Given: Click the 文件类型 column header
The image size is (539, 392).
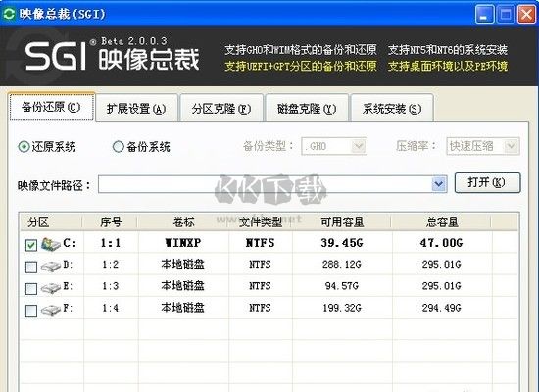Looking at the screenshot, I should pyautogui.click(x=261, y=221).
